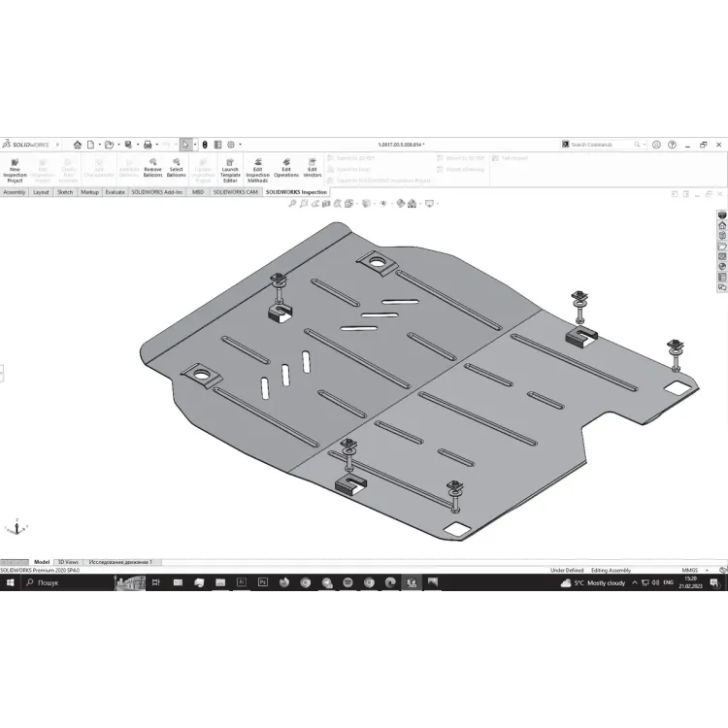728x728 pixels.
Task: Open the Windows Start menu
Action: (x=11, y=582)
